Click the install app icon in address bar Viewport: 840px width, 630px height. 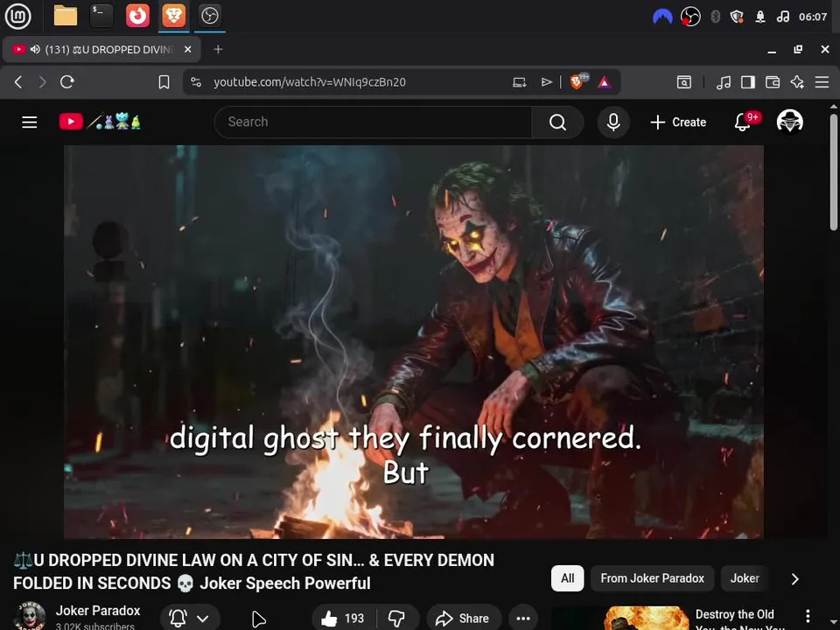[x=519, y=82]
